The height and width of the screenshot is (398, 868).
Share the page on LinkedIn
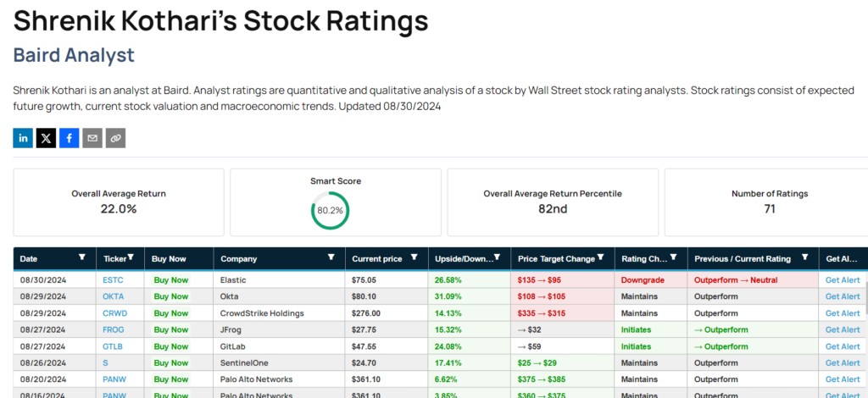[x=23, y=138]
